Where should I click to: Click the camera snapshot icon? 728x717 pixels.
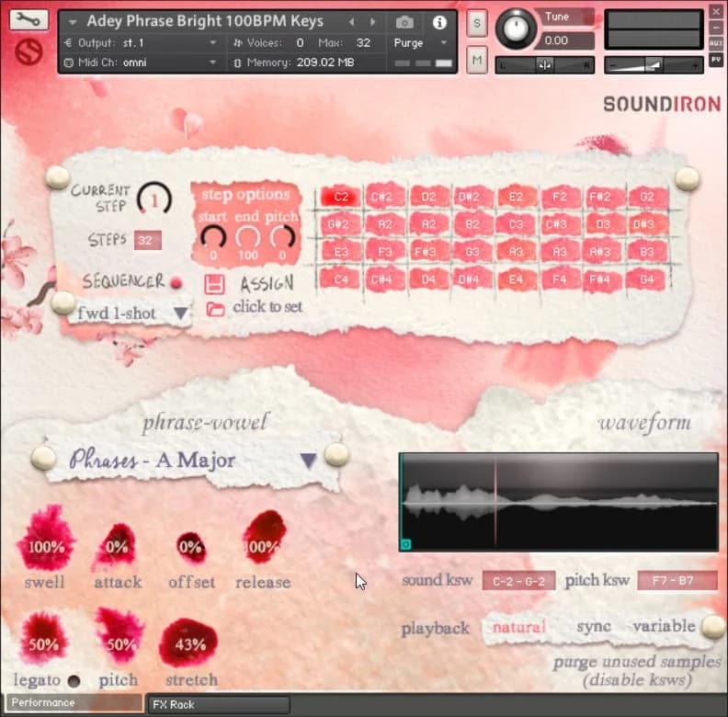coord(404,21)
